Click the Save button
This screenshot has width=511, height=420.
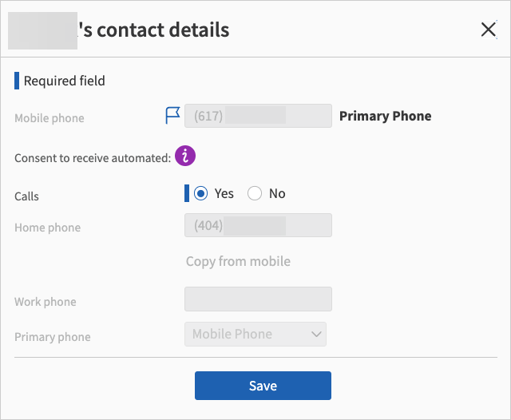pyautogui.click(x=263, y=386)
